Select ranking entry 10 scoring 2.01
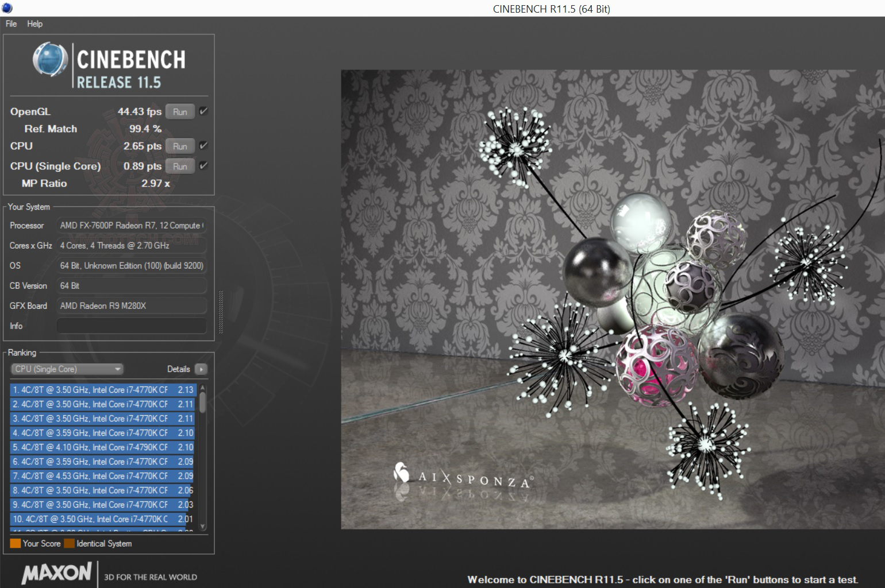Viewport: 885px width, 588px height. coord(103,519)
